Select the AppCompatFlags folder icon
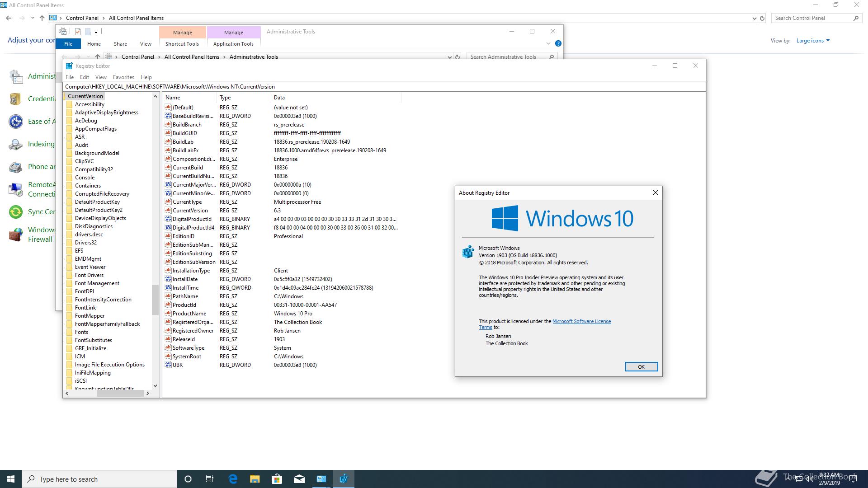Viewport: 868px width, 488px height. click(x=69, y=129)
